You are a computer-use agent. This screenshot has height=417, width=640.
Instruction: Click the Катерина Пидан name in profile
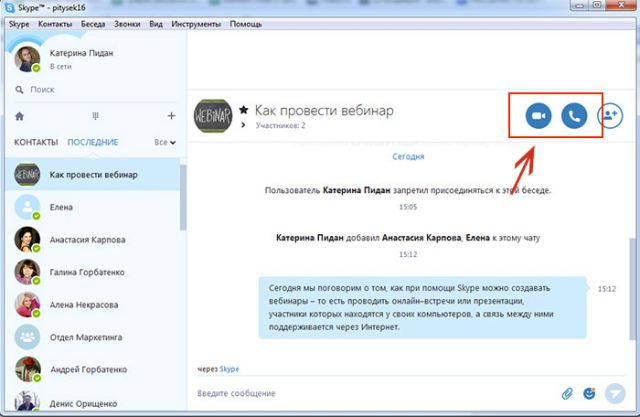[81, 53]
